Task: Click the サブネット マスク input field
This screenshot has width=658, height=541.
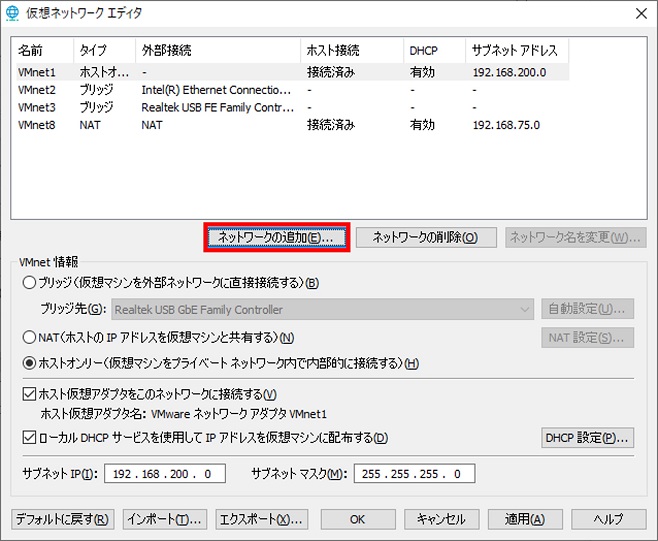Action: (x=413, y=474)
